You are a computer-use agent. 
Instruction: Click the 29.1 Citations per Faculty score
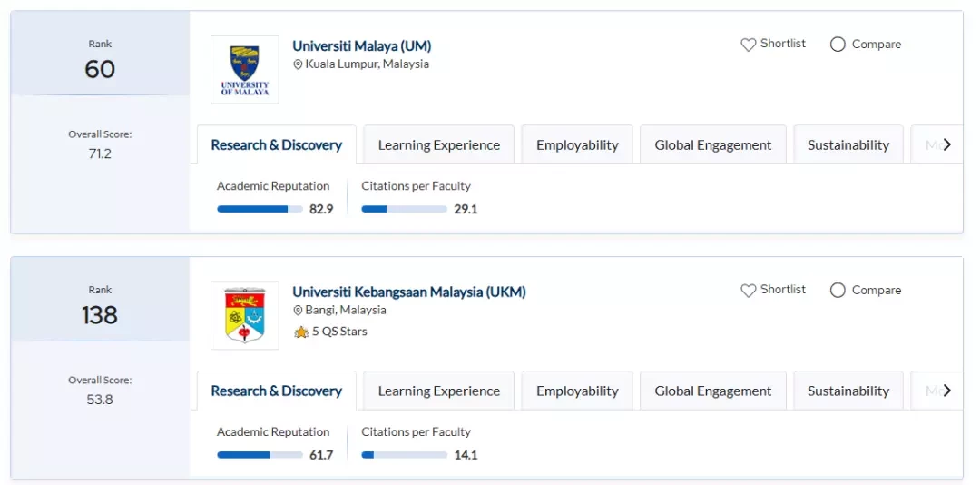[465, 209]
